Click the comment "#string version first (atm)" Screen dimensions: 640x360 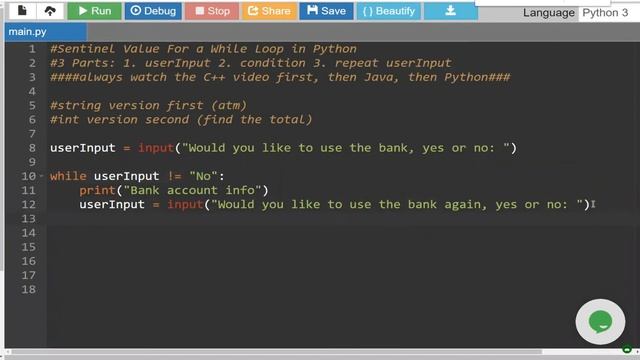tap(148, 105)
